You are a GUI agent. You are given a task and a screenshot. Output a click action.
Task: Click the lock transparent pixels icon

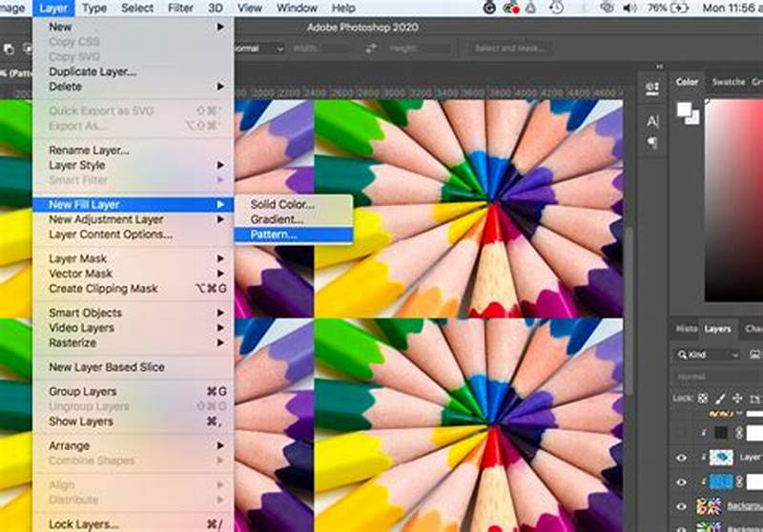point(703,399)
